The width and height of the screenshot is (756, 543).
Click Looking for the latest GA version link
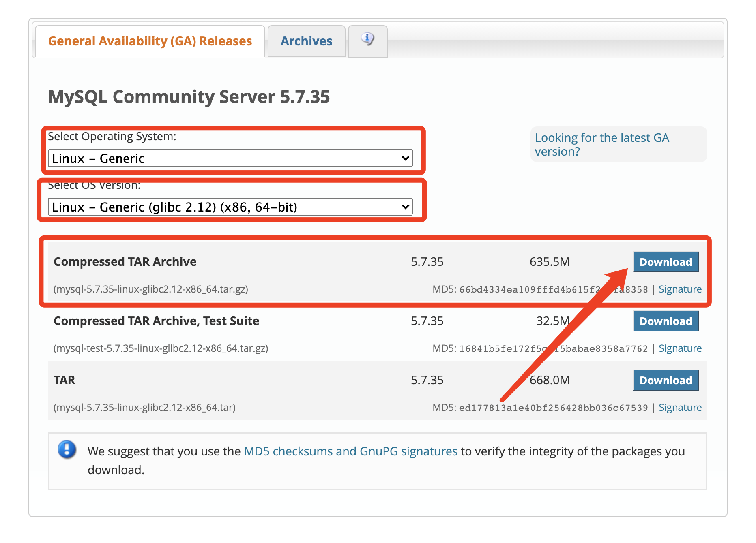tap(601, 145)
